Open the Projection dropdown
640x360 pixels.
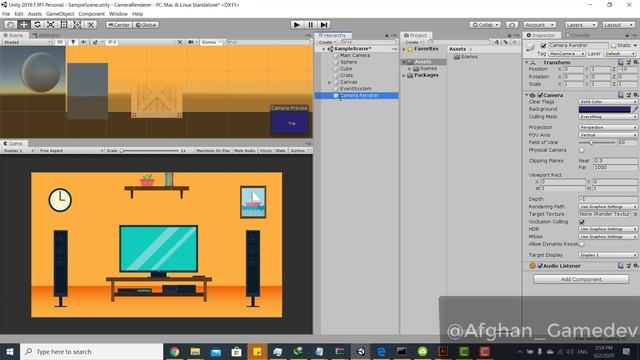(x=608, y=127)
